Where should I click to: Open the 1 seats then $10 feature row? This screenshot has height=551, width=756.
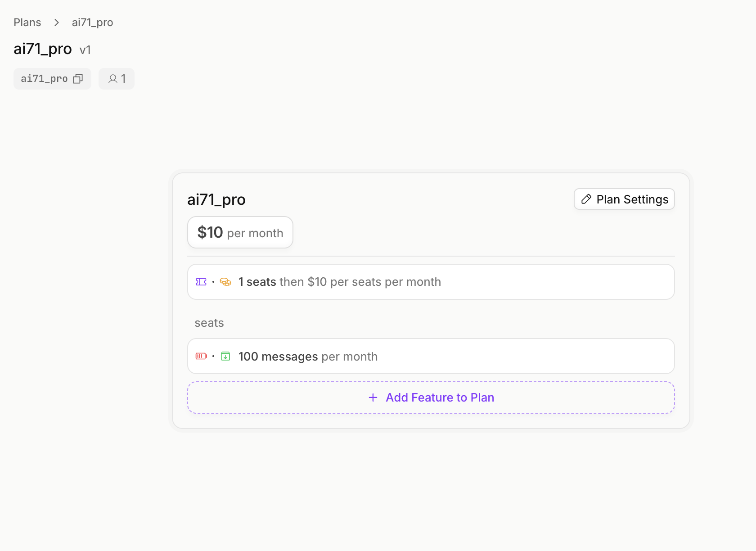tap(430, 282)
